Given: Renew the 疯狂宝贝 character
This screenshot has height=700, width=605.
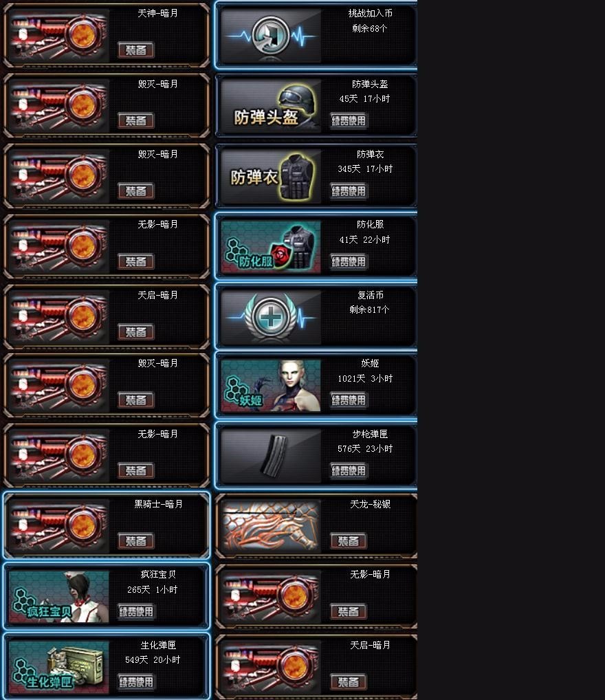Looking at the screenshot, I should pyautogui.click(x=136, y=611).
